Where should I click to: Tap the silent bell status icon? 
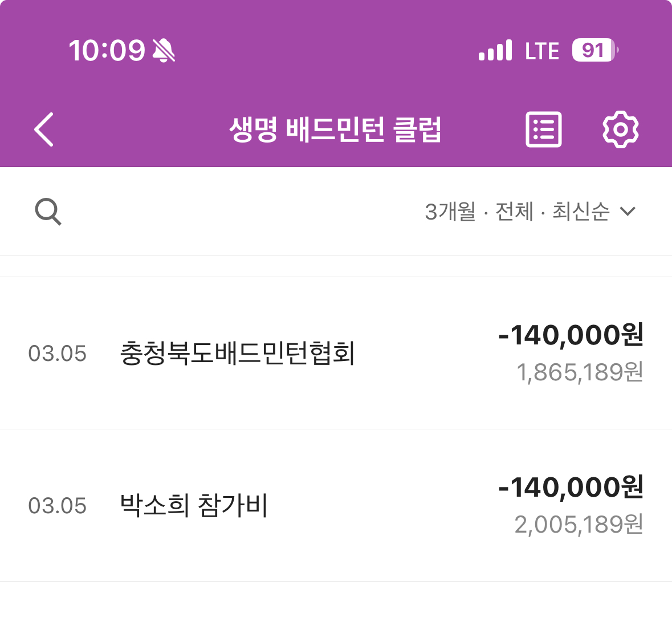pyautogui.click(x=164, y=51)
